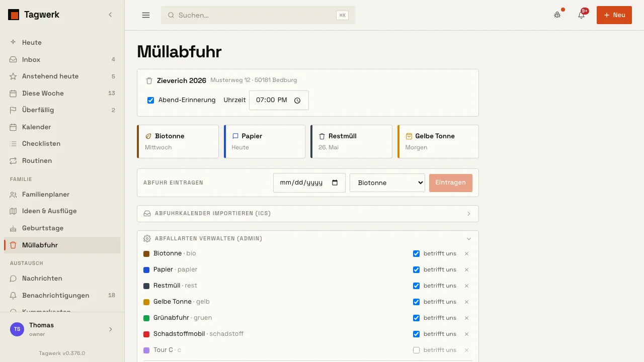Viewport: 644px width, 362px height.
Task: Click the green Grünabfuhr color swatch
Action: coord(146,318)
